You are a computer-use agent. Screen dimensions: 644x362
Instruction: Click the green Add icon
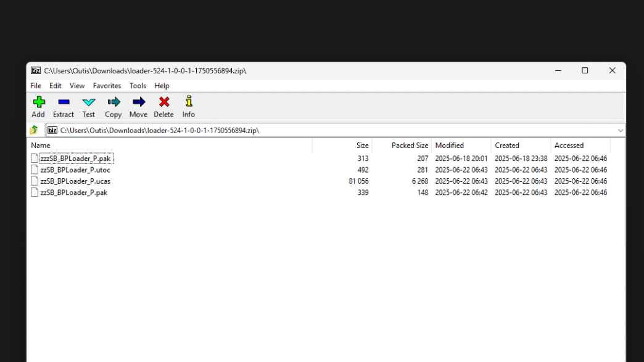click(x=38, y=102)
